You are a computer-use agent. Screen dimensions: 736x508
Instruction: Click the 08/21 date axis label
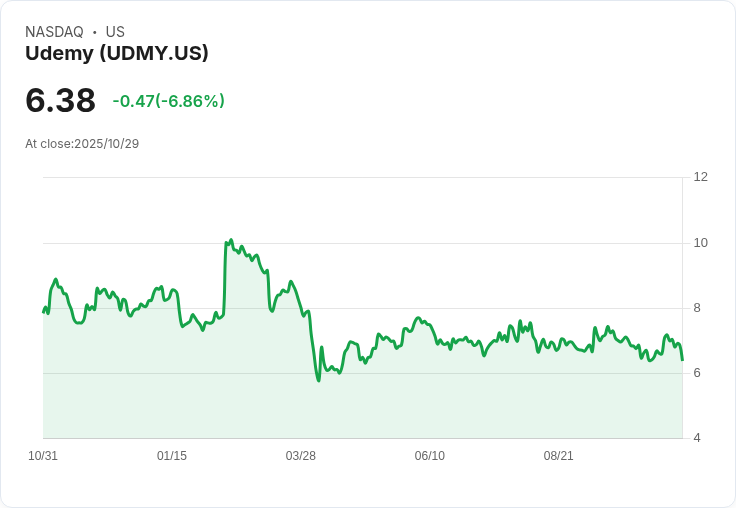559,456
